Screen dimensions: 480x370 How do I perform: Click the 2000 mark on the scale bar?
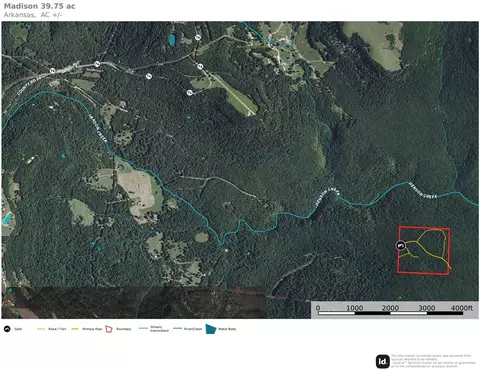(390, 308)
